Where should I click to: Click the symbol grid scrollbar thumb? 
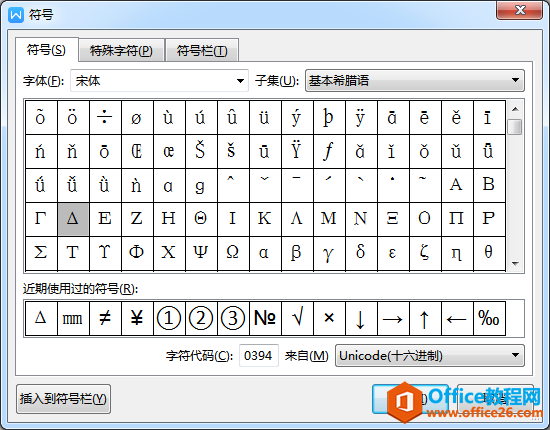[515, 127]
